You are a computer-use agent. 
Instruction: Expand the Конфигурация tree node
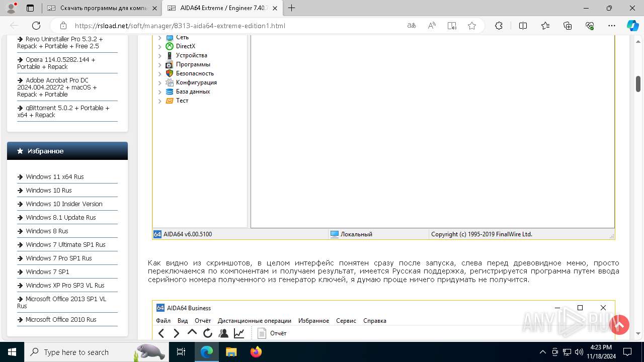[160, 83]
